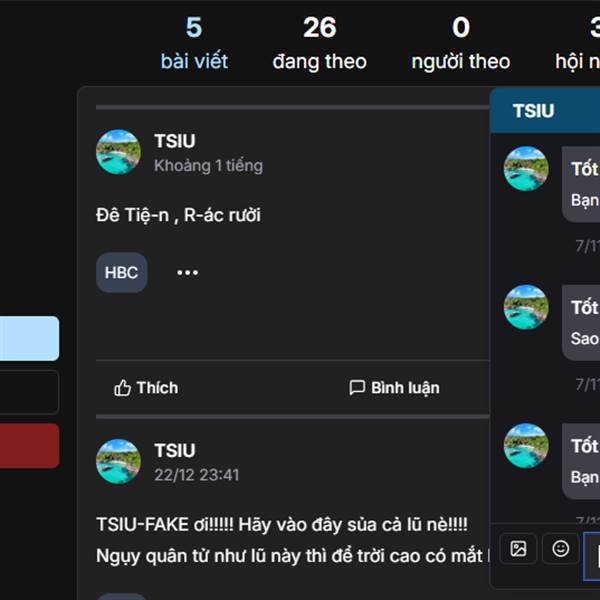
Task: Click the second chat message avatar
Action: pyautogui.click(x=526, y=307)
